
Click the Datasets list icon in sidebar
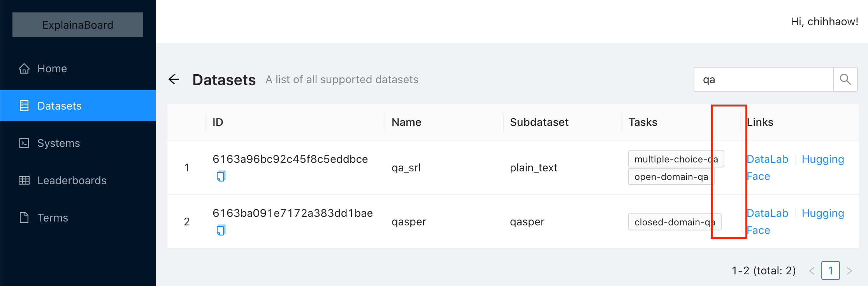tap(24, 105)
